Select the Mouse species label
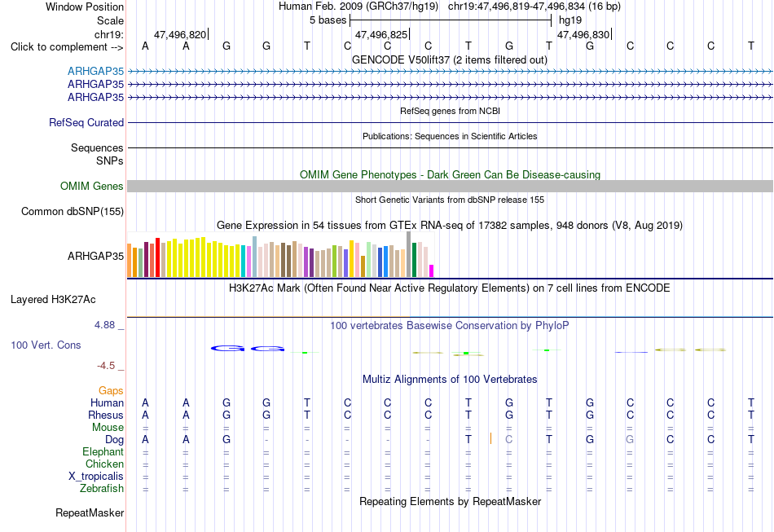Viewport: 774px width, 532px height. pos(108,428)
